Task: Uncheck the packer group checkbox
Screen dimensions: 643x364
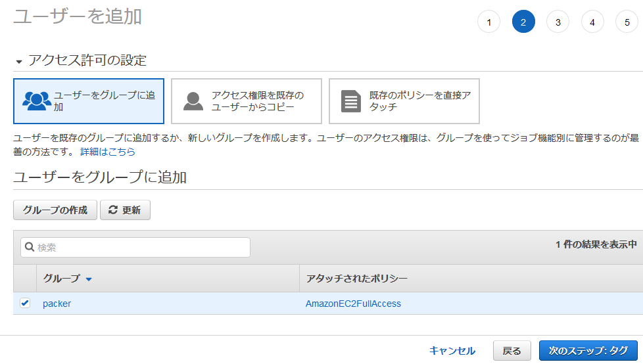Action: click(25, 303)
